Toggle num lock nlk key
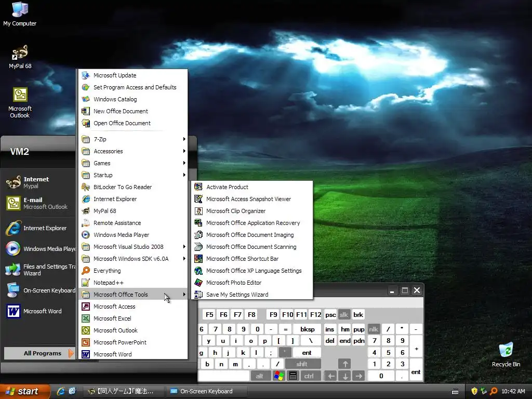Image resolution: width=532 pixels, height=399 pixels. 374,329
